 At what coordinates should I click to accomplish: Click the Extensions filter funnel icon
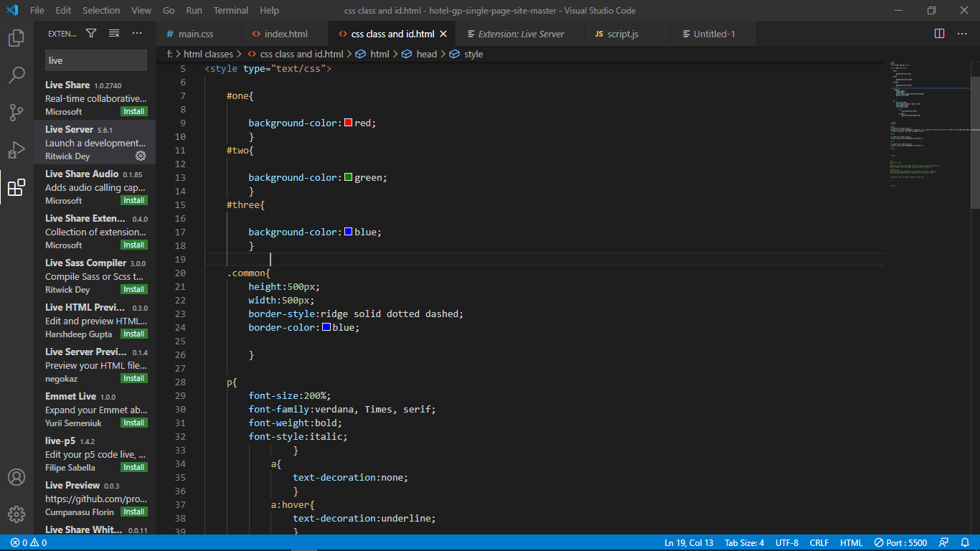click(91, 33)
